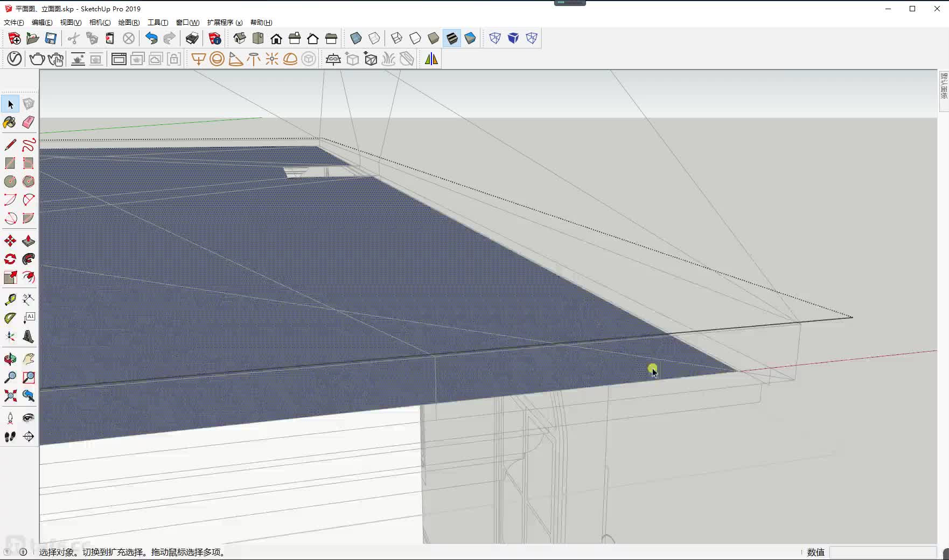Select the Look Around eye tool
Screen dimensions: 949x560
[29, 418]
